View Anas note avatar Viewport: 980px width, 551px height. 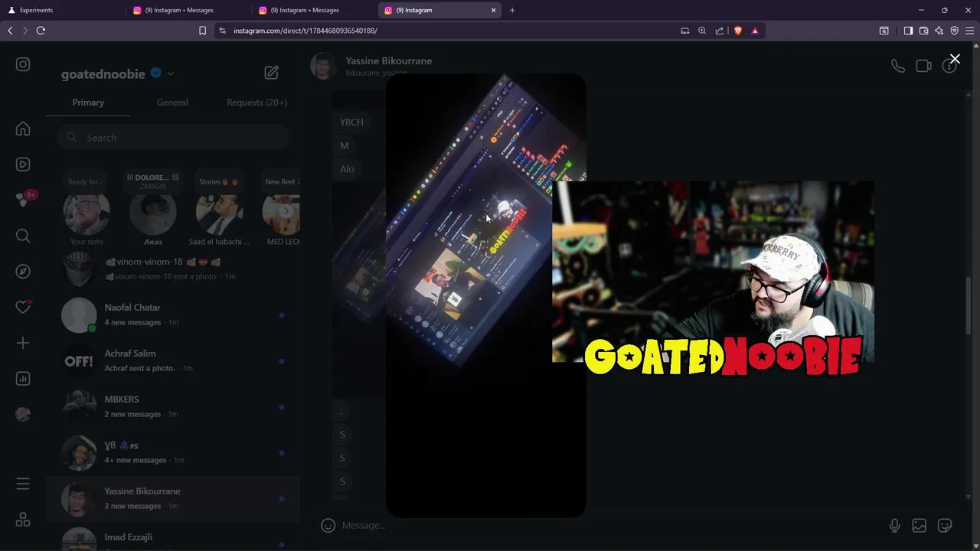pos(152,212)
